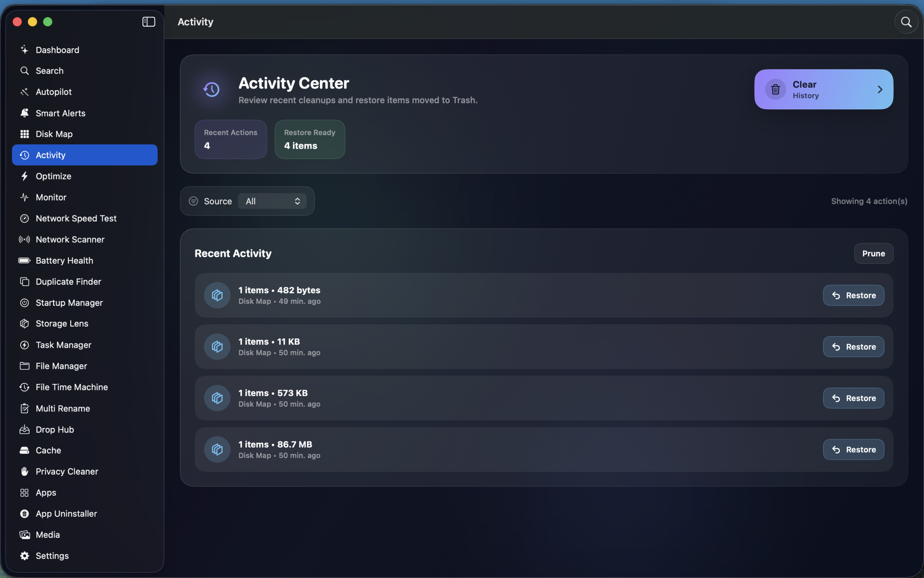The width and height of the screenshot is (924, 578).
Task: Open File Manager in sidebar
Action: pyautogui.click(x=85, y=366)
